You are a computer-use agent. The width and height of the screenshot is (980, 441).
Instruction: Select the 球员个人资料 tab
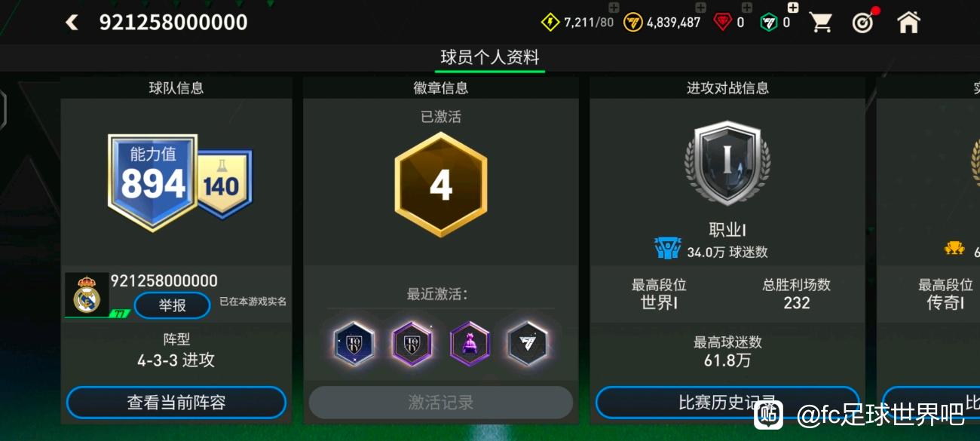coord(490,57)
